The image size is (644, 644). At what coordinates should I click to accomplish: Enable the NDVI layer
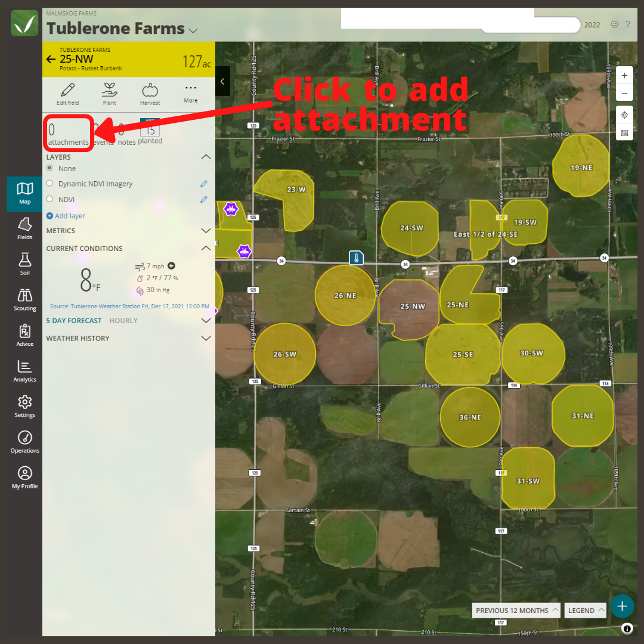[49, 199]
